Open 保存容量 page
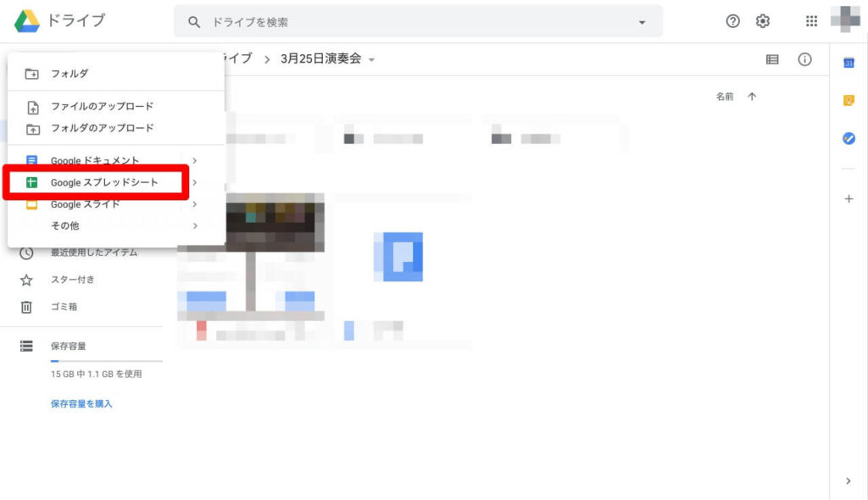The width and height of the screenshot is (868, 500). (x=68, y=346)
